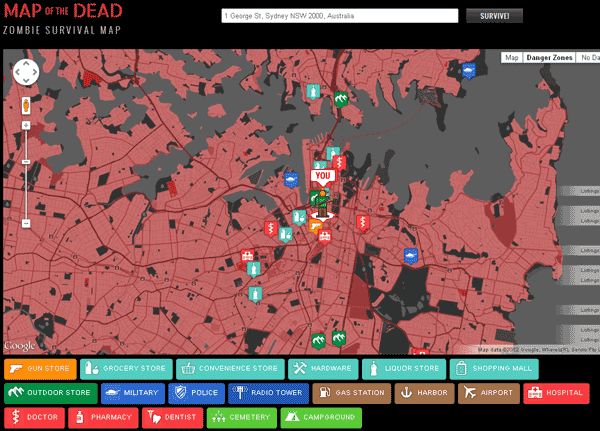Toggle the Outdoor Store filter

51,393
